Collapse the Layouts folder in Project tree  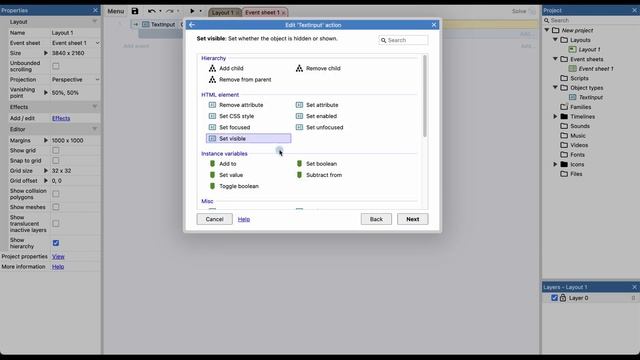click(x=555, y=40)
